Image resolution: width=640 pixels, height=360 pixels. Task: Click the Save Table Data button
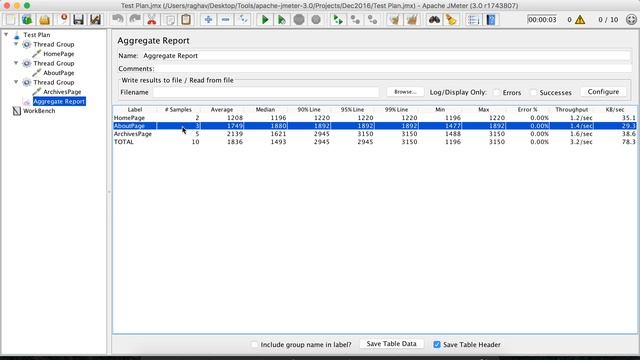click(391, 344)
